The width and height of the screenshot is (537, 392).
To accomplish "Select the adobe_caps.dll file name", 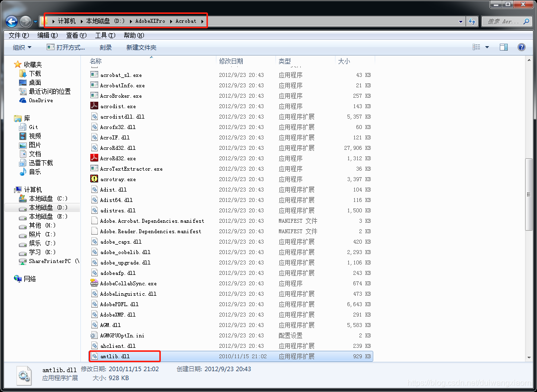I will point(121,242).
